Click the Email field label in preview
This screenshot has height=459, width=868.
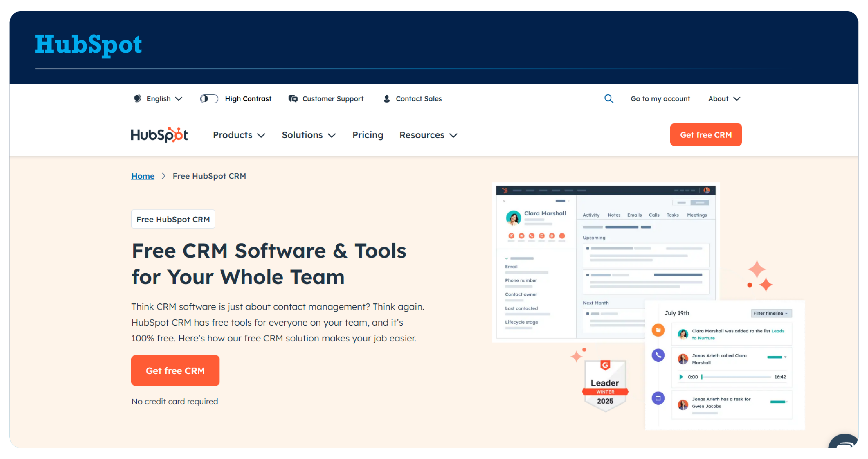click(511, 267)
